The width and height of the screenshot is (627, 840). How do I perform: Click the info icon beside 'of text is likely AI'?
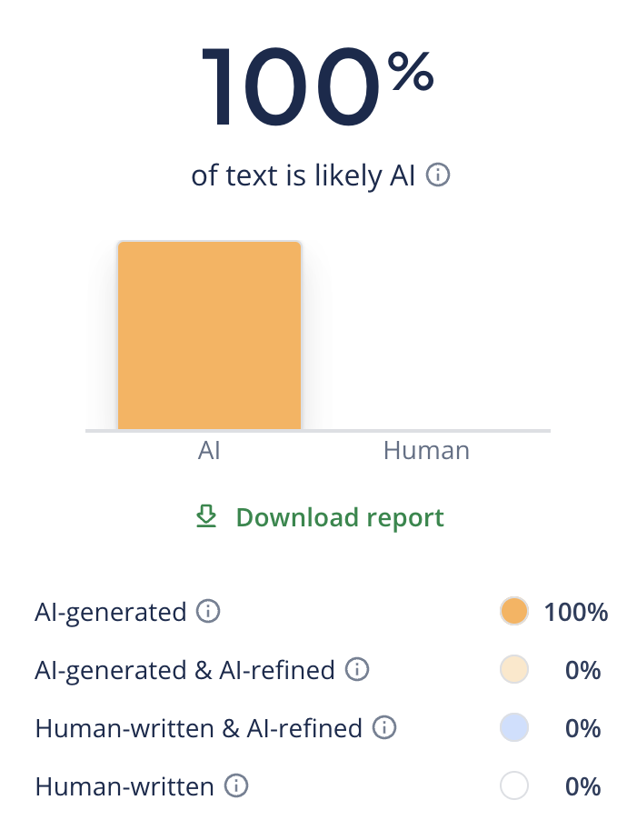(438, 175)
